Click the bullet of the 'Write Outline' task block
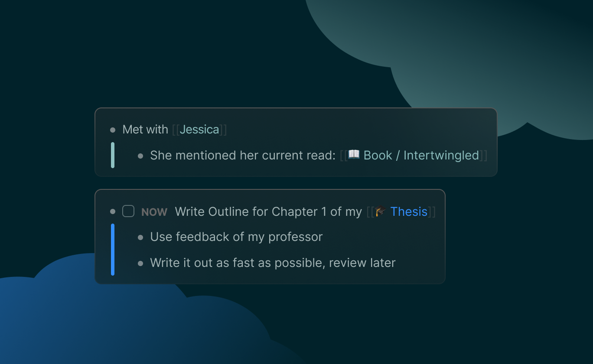The image size is (593, 364). [x=113, y=211]
